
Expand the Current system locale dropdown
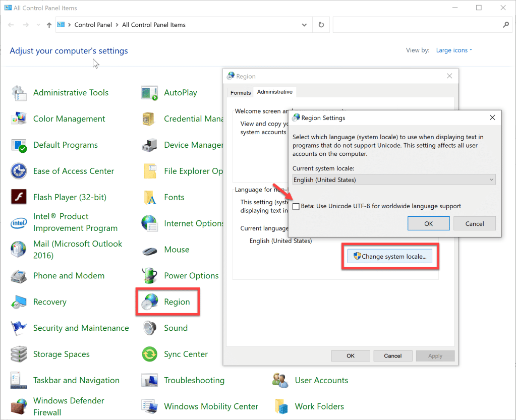point(394,179)
